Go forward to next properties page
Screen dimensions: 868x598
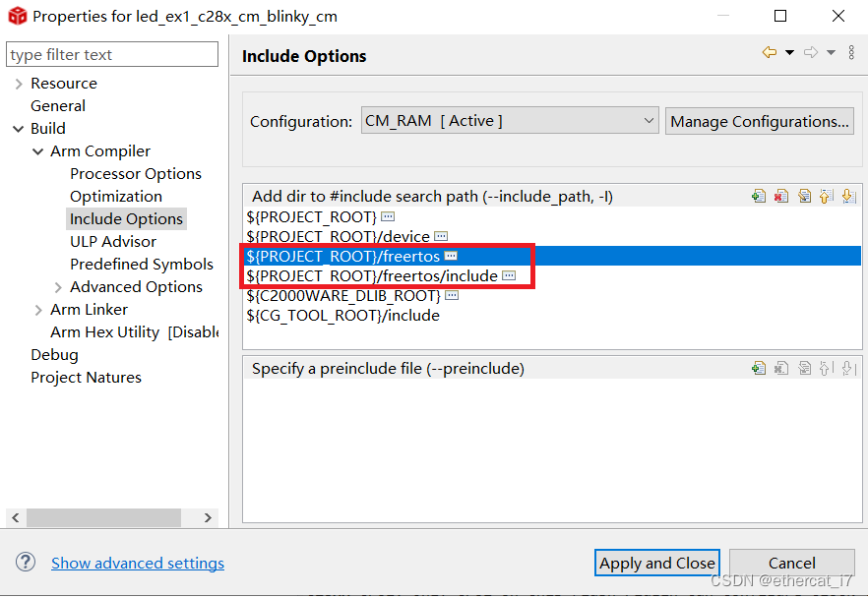click(x=811, y=52)
